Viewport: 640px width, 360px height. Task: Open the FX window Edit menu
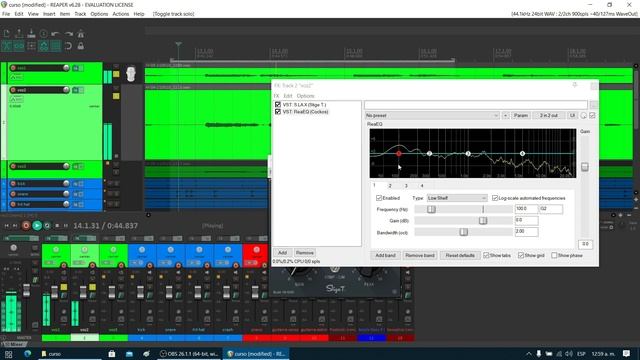pos(288,96)
